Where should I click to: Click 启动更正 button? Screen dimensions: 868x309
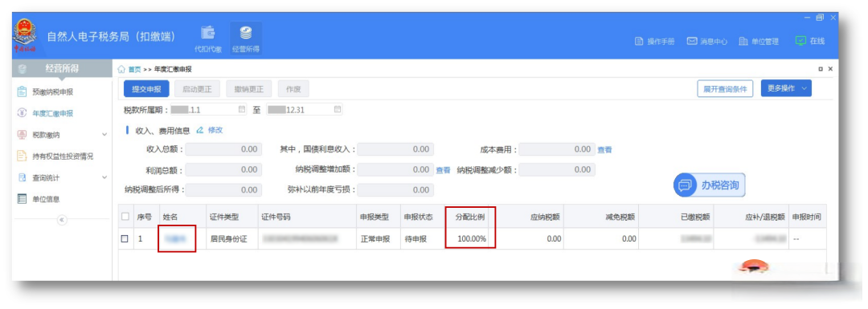[x=197, y=89]
